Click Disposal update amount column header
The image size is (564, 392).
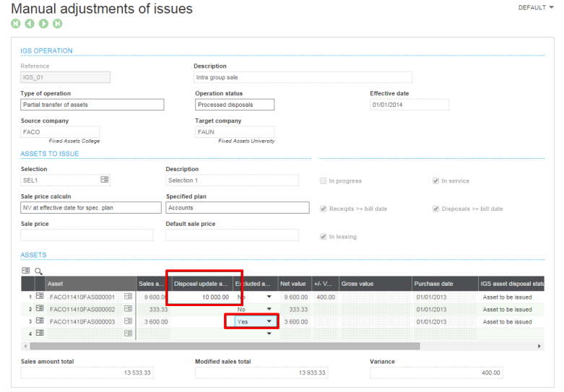(x=202, y=284)
